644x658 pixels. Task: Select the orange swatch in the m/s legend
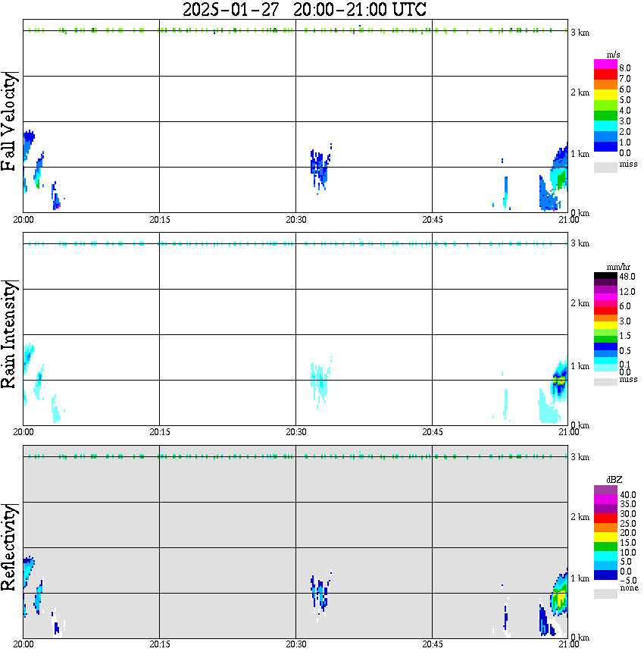click(605, 85)
